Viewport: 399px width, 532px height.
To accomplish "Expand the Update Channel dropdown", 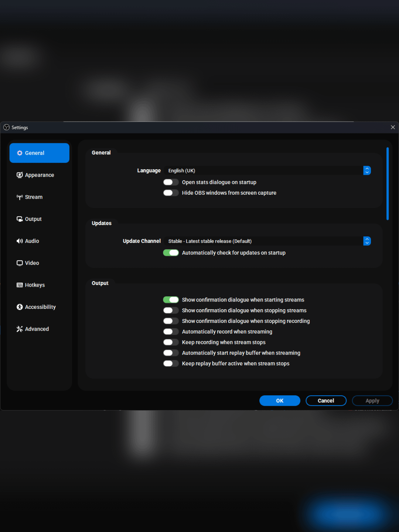I will [x=267, y=241].
